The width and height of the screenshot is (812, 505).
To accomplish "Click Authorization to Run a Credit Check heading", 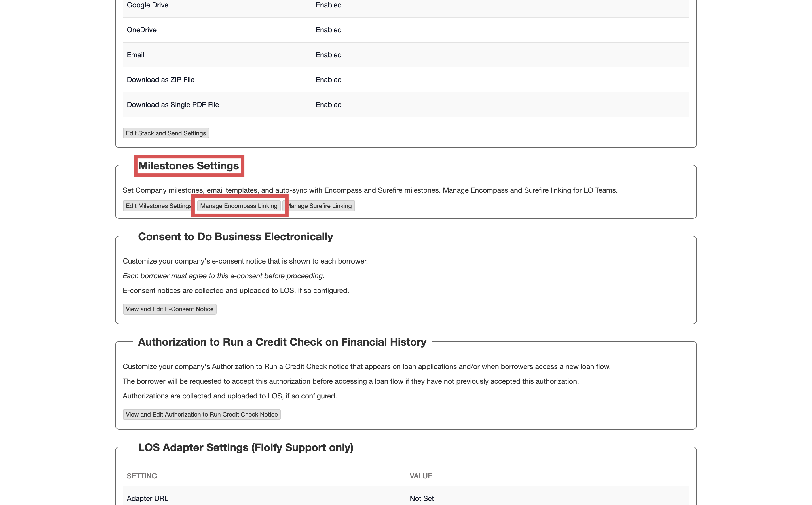I will 282,342.
